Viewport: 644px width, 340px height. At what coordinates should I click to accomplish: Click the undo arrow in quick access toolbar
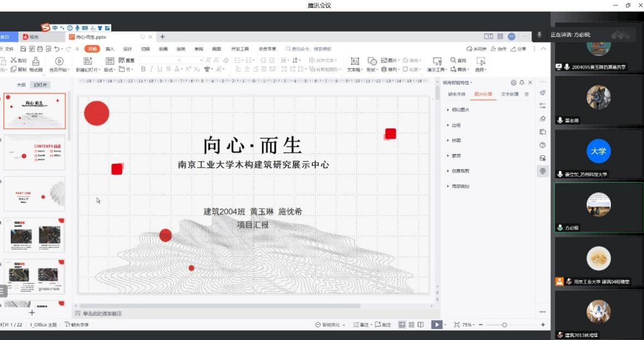[x=57, y=49]
